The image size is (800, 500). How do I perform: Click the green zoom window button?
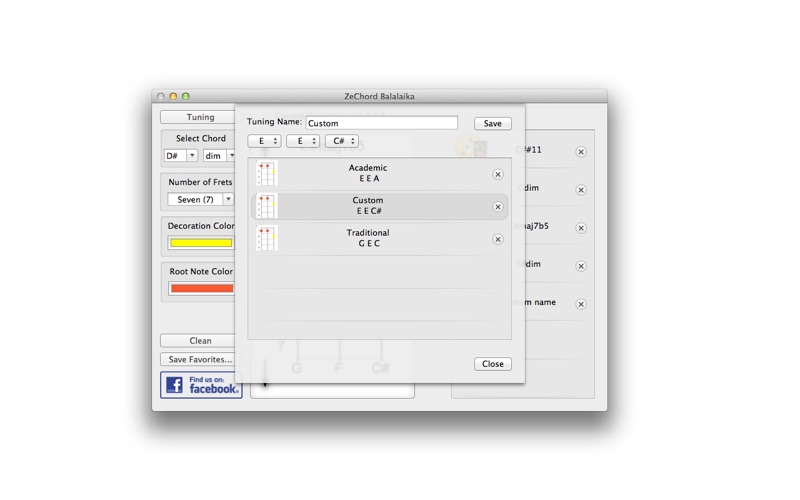tap(186, 96)
